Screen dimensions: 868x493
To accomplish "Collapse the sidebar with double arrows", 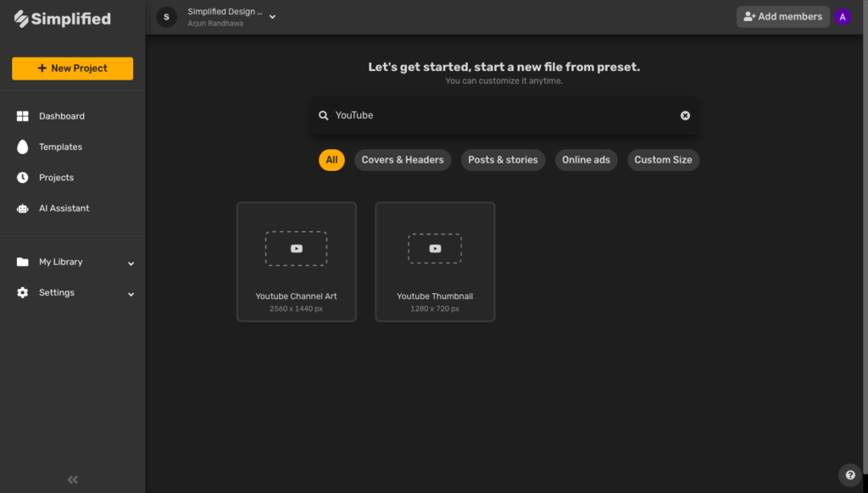I will [x=73, y=479].
